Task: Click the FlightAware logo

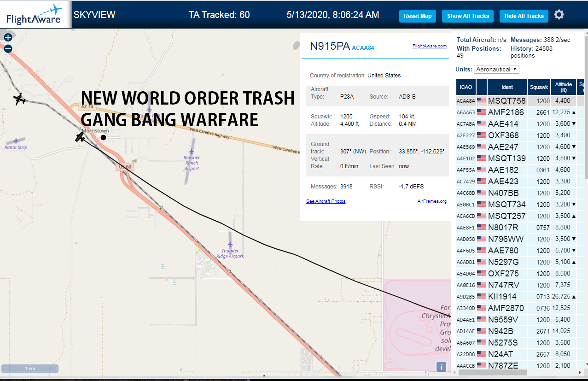Action: [x=35, y=15]
